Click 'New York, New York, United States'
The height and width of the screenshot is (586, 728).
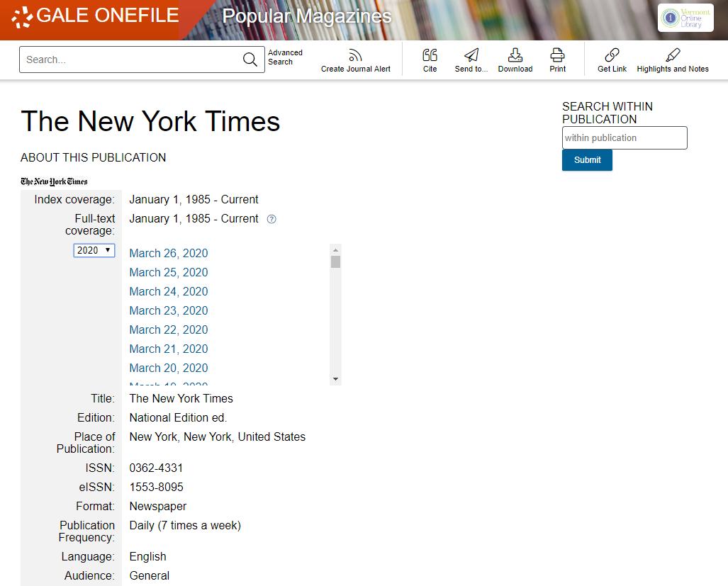tap(218, 437)
